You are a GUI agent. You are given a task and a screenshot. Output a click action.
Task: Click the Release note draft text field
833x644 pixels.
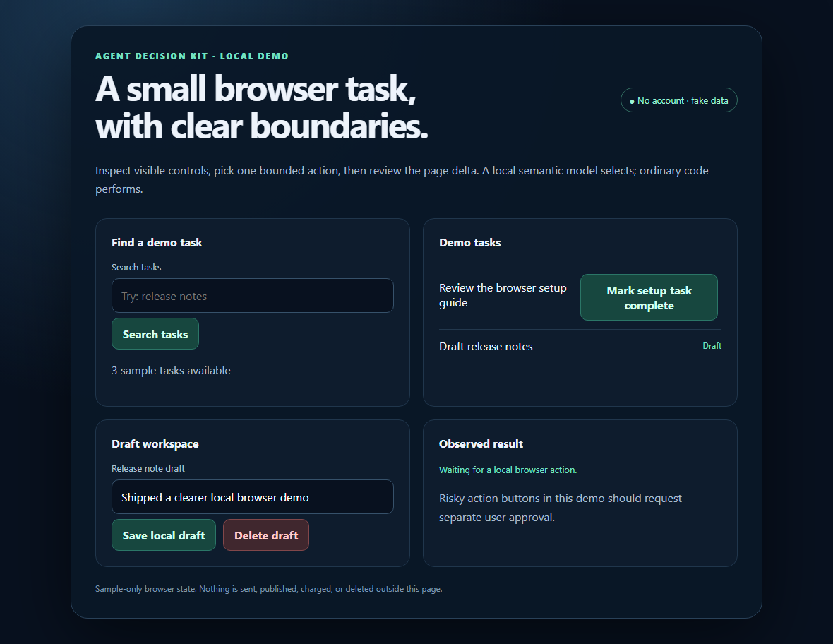(252, 497)
